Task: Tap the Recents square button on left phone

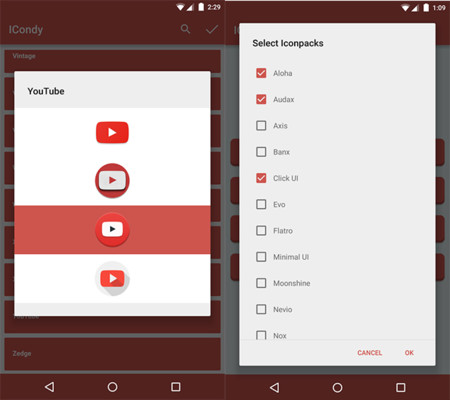Action: pyautogui.click(x=176, y=387)
